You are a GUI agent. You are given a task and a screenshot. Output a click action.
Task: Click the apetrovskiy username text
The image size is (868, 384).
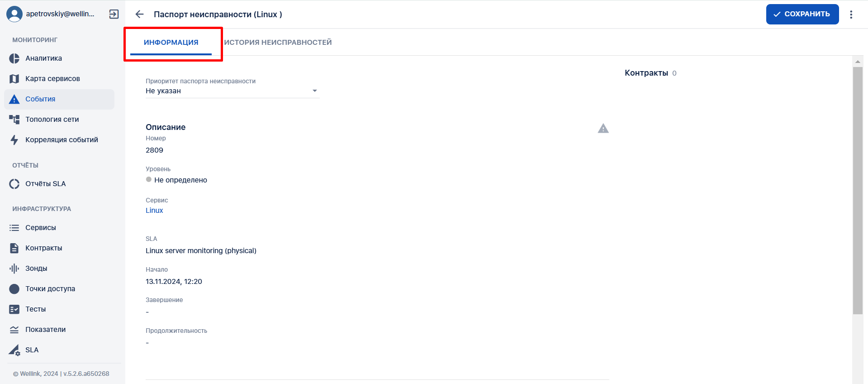(x=60, y=14)
